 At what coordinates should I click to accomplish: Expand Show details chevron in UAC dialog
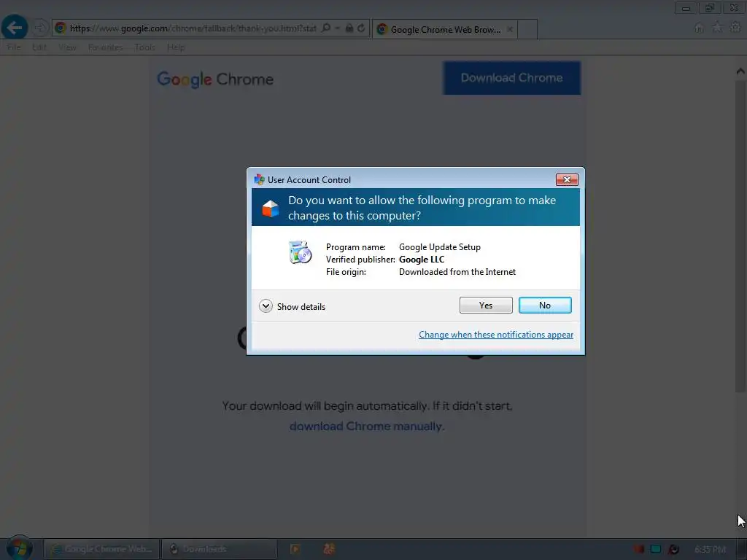(x=266, y=306)
